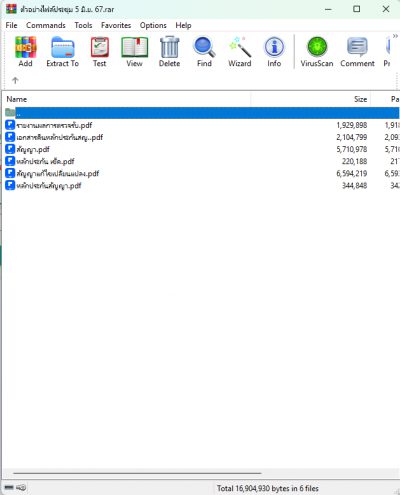Open the Extract To tool
This screenshot has width=400, height=495.
coord(63,52)
